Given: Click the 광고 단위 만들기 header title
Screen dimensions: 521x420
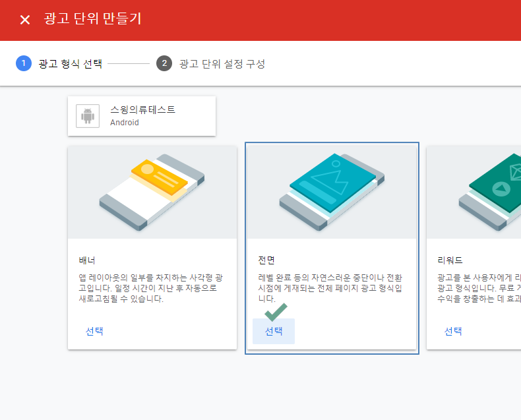Looking at the screenshot, I should click(x=92, y=19).
